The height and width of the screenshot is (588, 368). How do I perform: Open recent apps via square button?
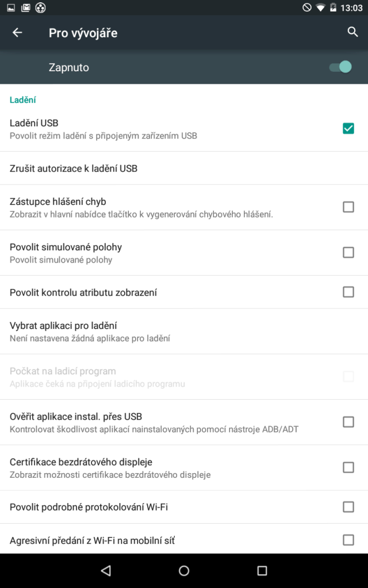pyautogui.click(x=262, y=570)
